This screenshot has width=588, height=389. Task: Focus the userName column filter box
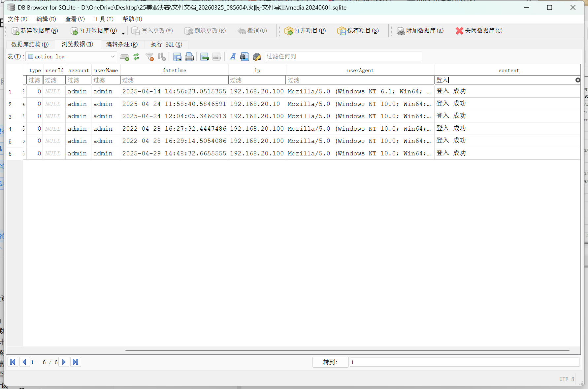106,80
